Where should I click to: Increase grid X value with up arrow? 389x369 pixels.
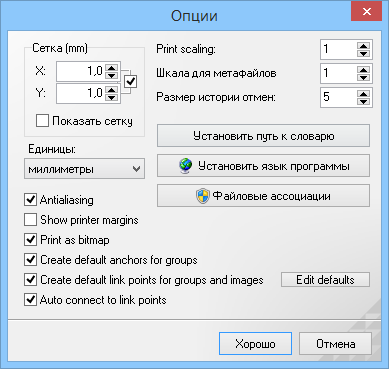click(112, 68)
